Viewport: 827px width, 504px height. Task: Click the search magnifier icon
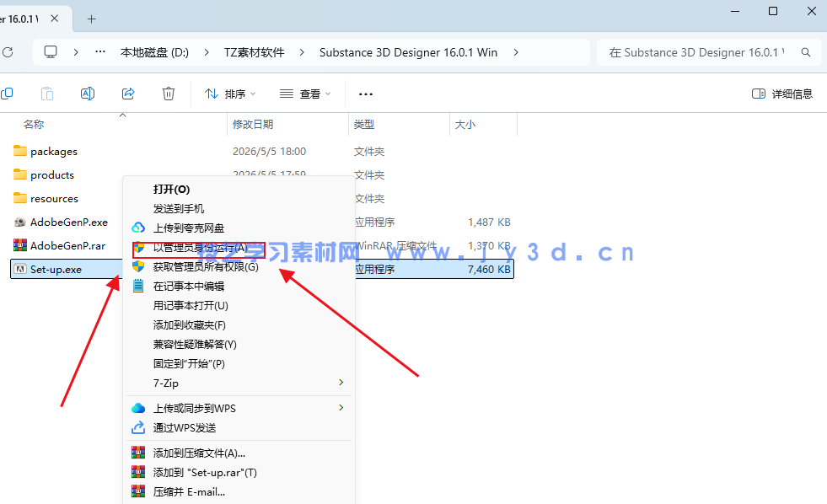pos(805,52)
